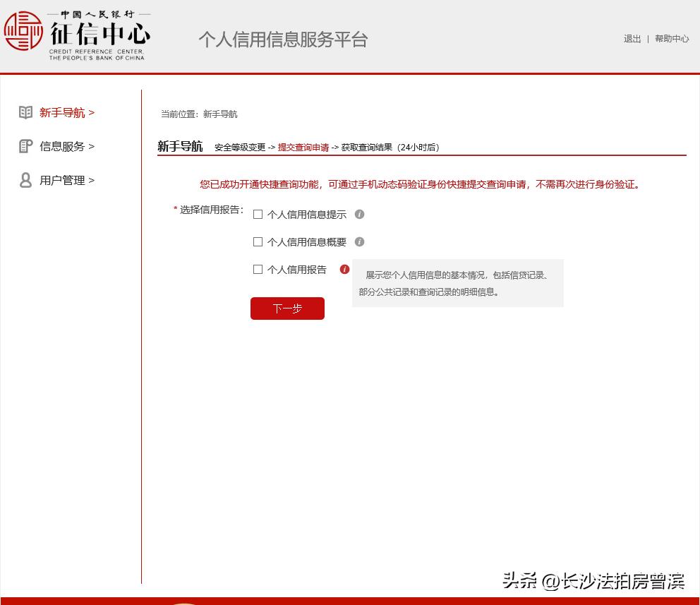The image size is (700, 605).
Task: Enable the 个人信用信息概要 option
Action: [x=258, y=241]
